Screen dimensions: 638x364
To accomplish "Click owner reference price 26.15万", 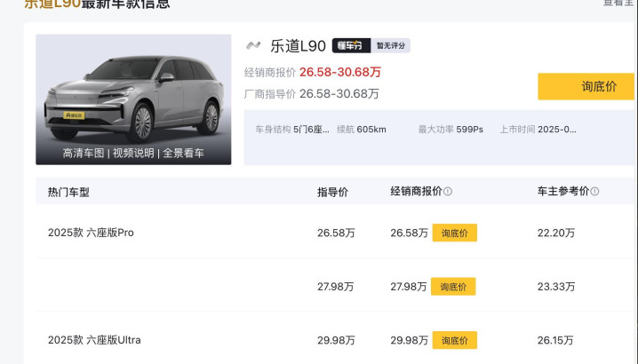I will [x=556, y=340].
